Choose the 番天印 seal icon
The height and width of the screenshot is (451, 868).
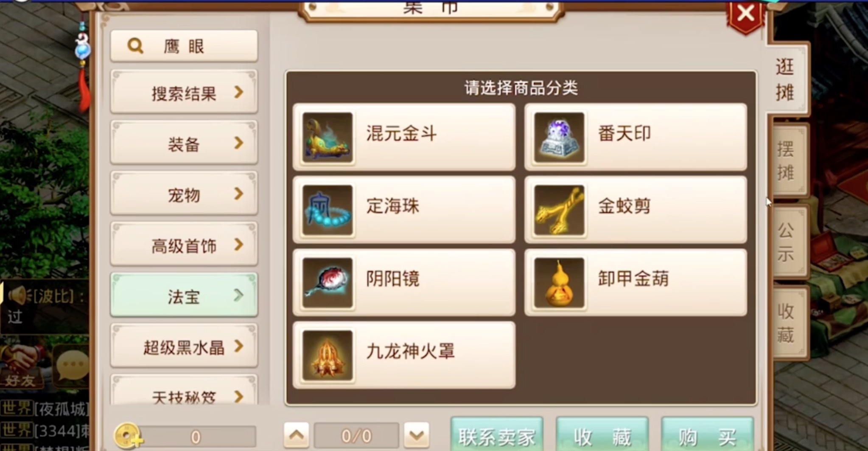559,137
